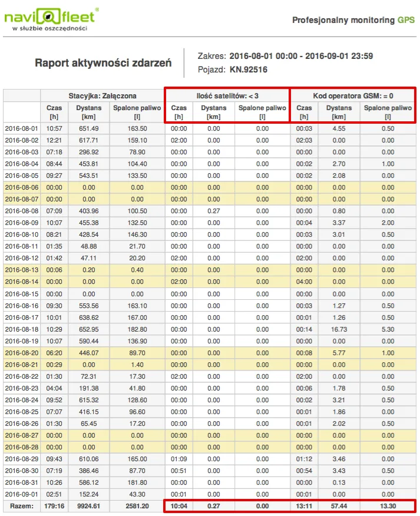Click the 'Raport aktywności zdarzeń' title
The image size is (420, 516).
(x=103, y=62)
